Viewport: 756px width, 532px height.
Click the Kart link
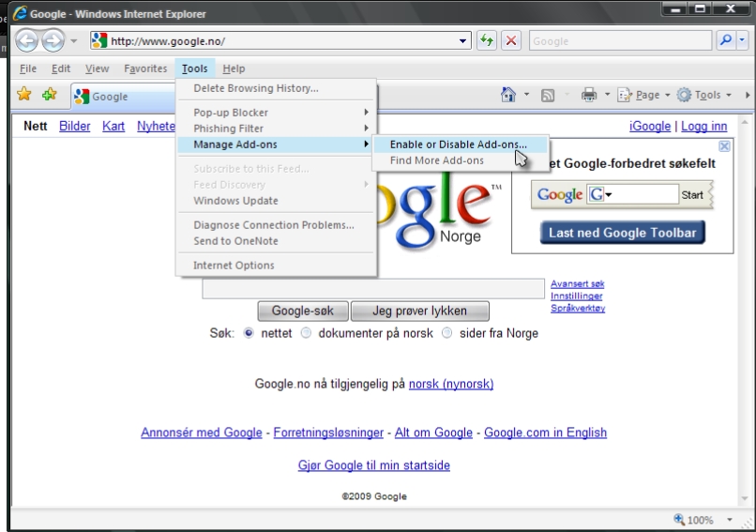click(x=113, y=127)
